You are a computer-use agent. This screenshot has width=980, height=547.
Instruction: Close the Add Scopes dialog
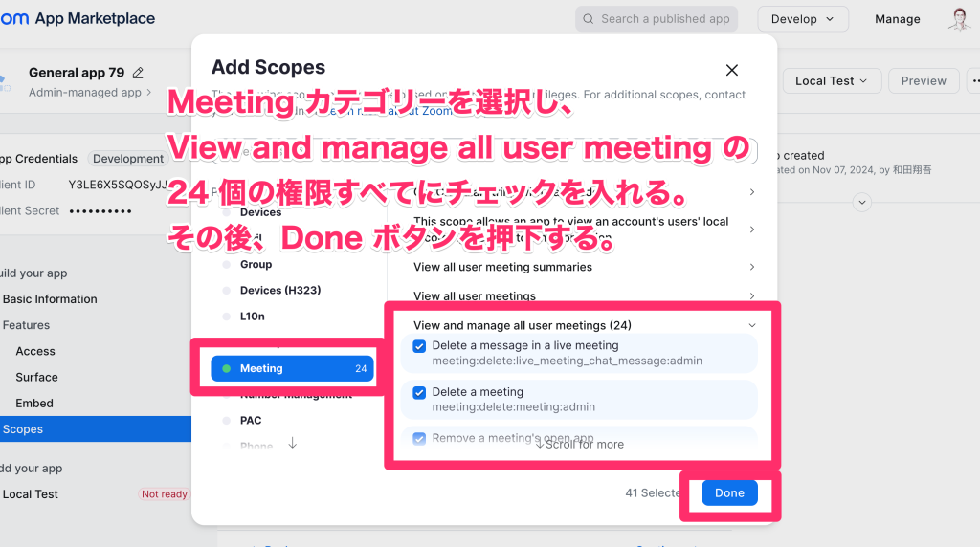[732, 70]
